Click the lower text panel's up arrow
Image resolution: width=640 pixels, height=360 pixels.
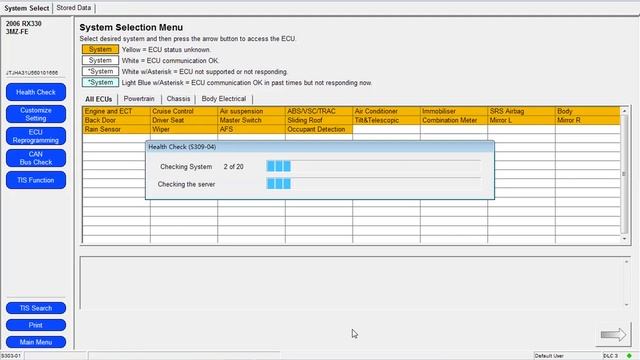pyautogui.click(x=627, y=262)
